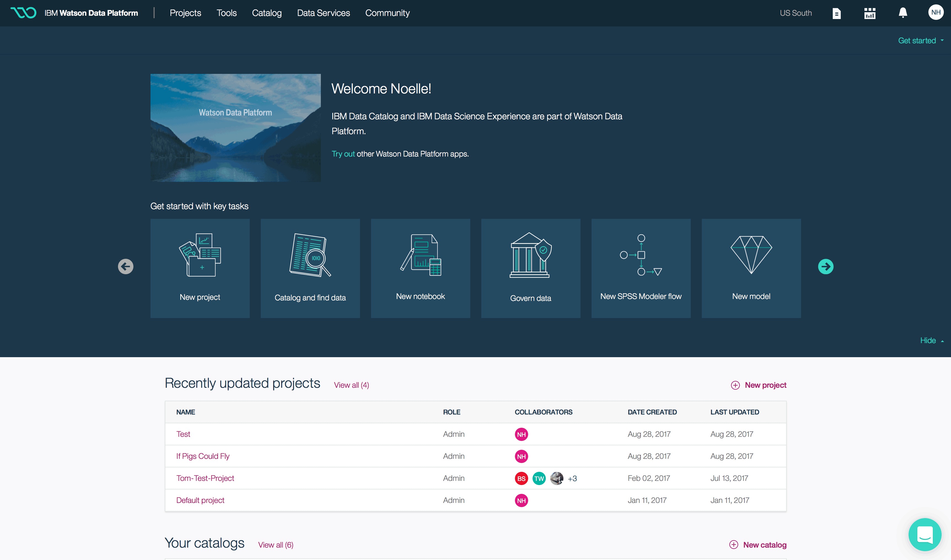
Task: Click the IBM Watson Data Platform title
Action: (91, 13)
